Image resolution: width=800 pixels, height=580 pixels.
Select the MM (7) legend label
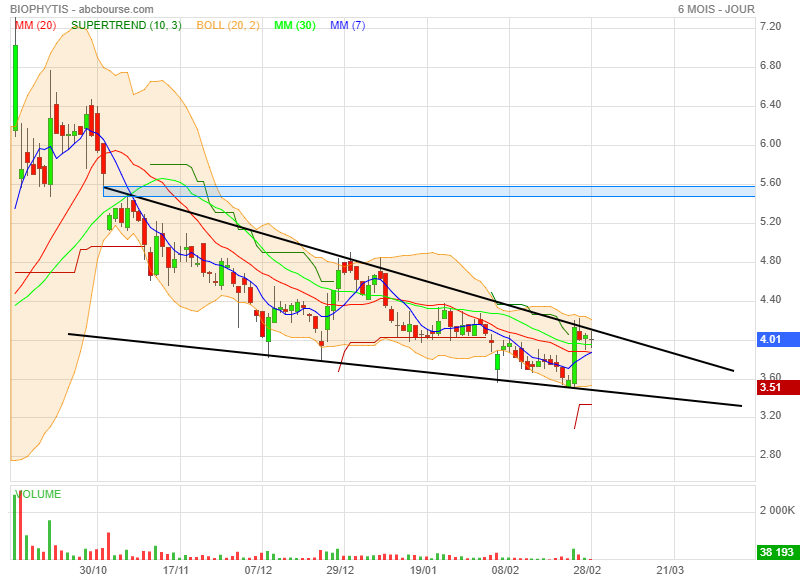[x=347, y=25]
